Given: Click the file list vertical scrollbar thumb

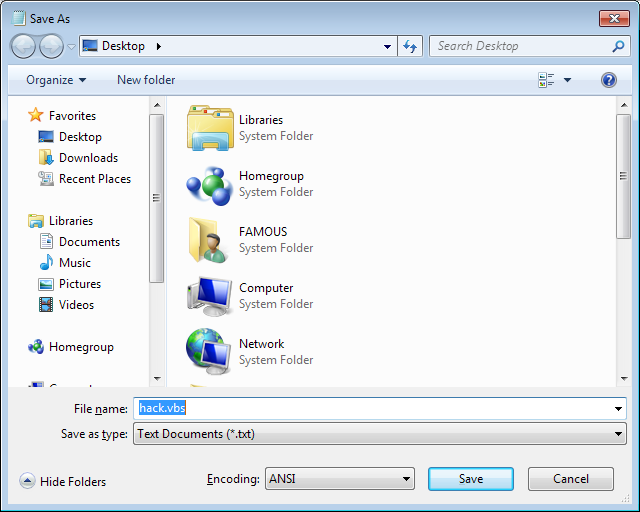Looking at the screenshot, I should (624, 176).
